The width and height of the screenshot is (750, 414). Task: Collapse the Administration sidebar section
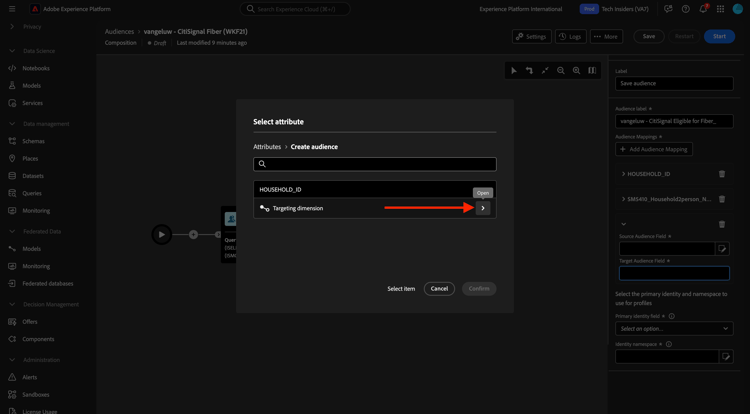click(12, 360)
